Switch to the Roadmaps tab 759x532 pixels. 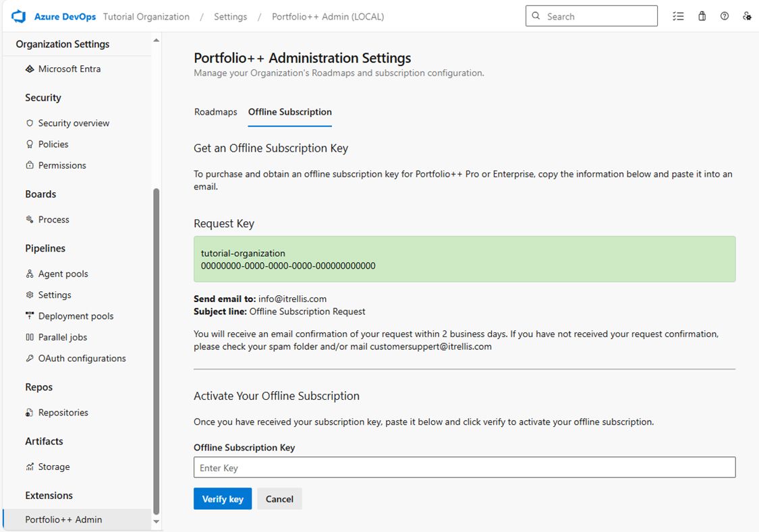[x=215, y=112]
